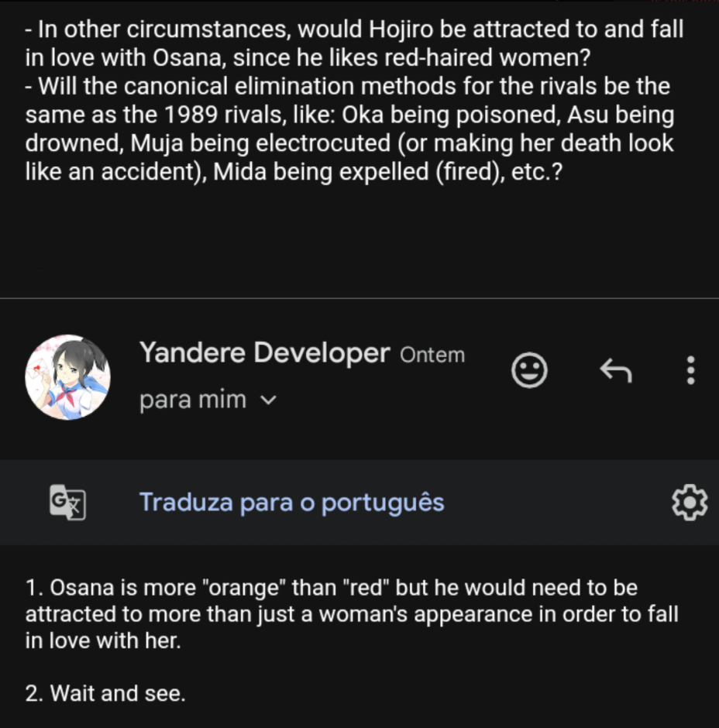Tap the blank area below the quoted questions
This screenshot has width=719, height=728.
[x=359, y=242]
